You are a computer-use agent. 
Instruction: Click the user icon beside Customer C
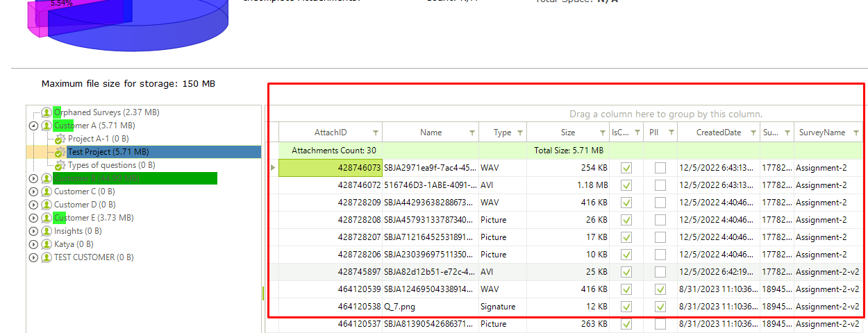47,191
